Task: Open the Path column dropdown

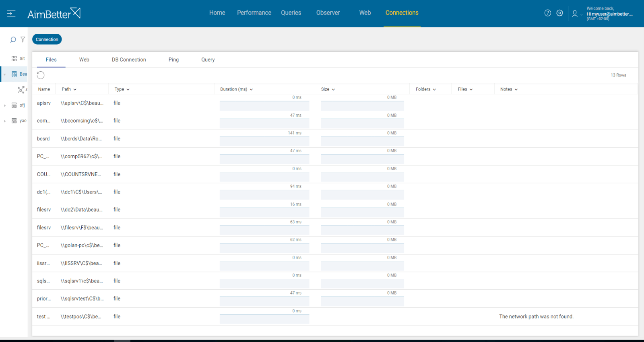Action: (75, 89)
